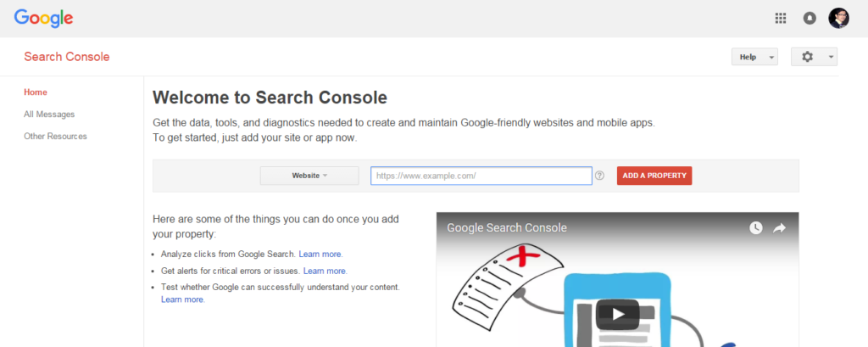Focus the website URL input field
Image resolution: width=868 pixels, height=347 pixels.
481,176
